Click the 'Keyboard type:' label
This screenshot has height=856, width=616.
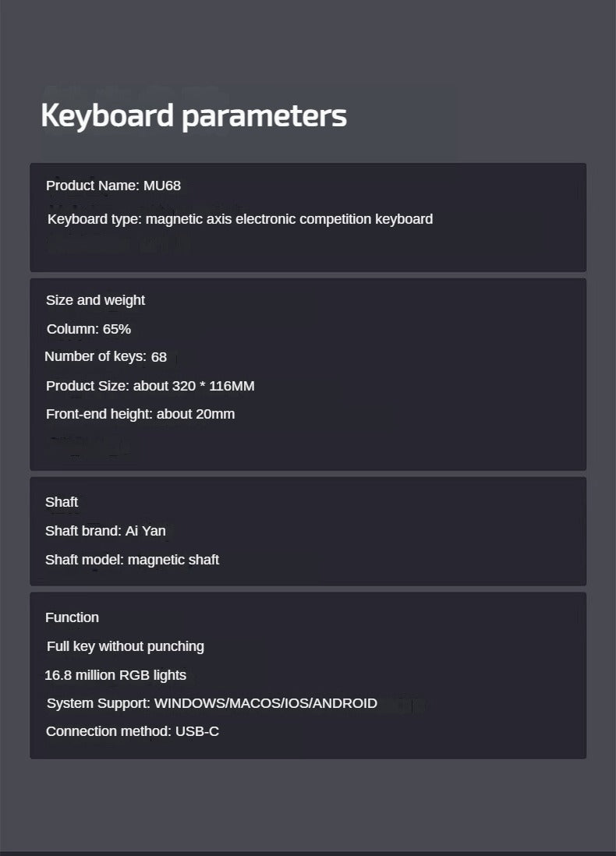94,219
